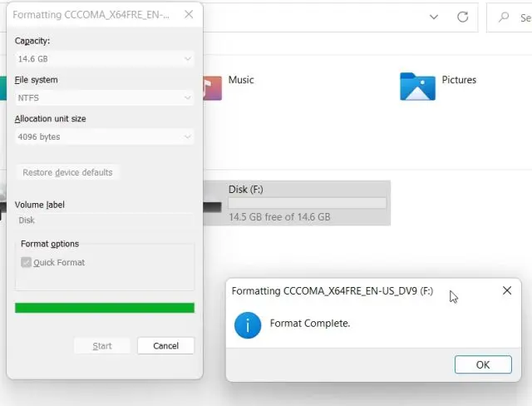Click the Volume label text field
532x406 pixels.
click(105, 220)
